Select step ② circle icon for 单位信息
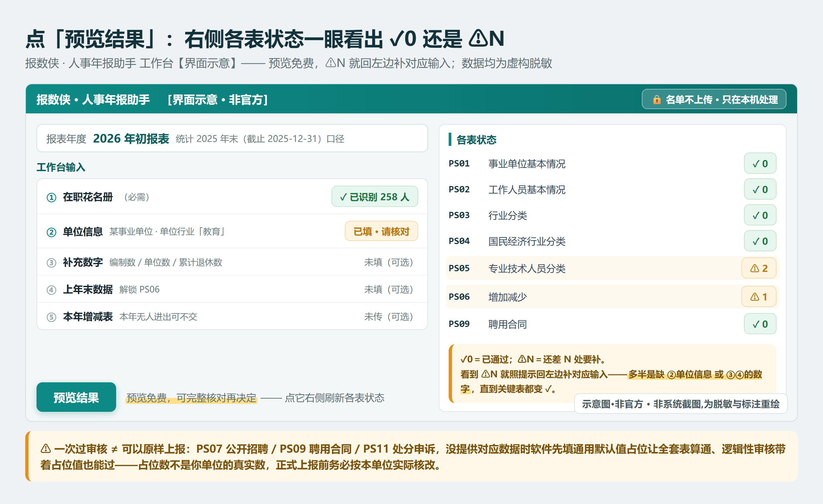 coord(51,232)
